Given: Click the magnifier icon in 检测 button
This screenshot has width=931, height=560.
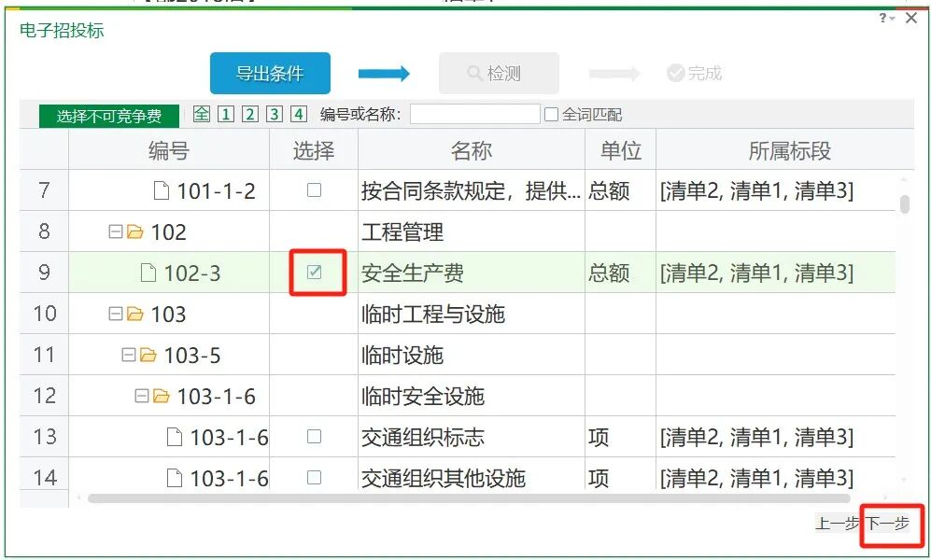Looking at the screenshot, I should pos(475,74).
